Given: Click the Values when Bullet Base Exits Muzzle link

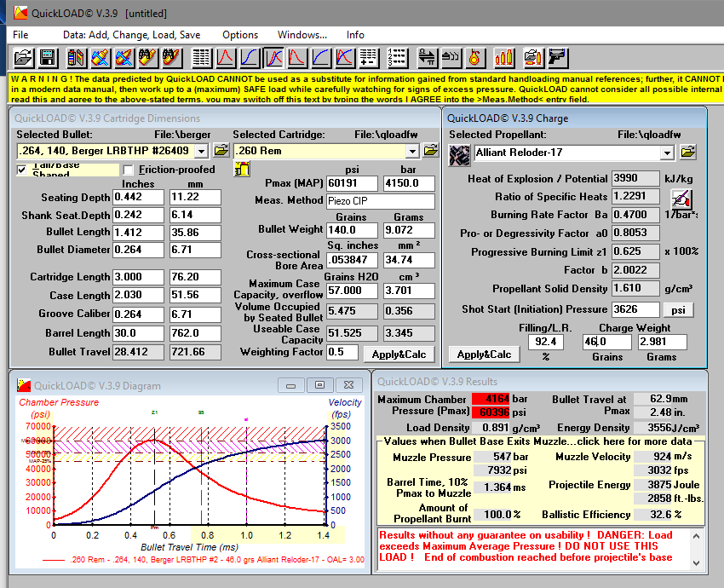Looking at the screenshot, I should click(x=538, y=441).
